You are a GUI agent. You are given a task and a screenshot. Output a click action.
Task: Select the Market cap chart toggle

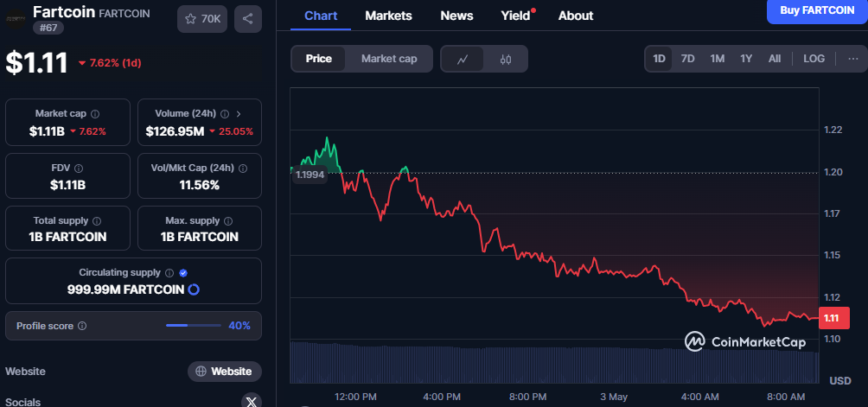coord(389,59)
